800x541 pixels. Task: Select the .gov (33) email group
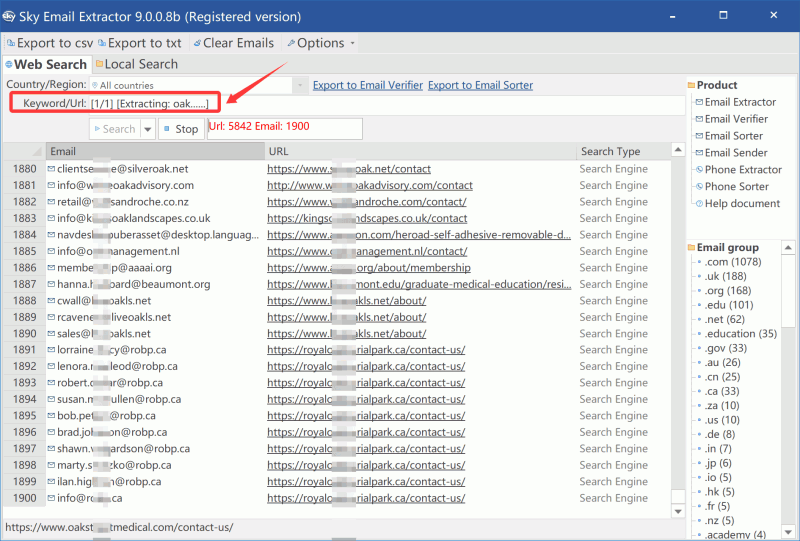coord(726,348)
